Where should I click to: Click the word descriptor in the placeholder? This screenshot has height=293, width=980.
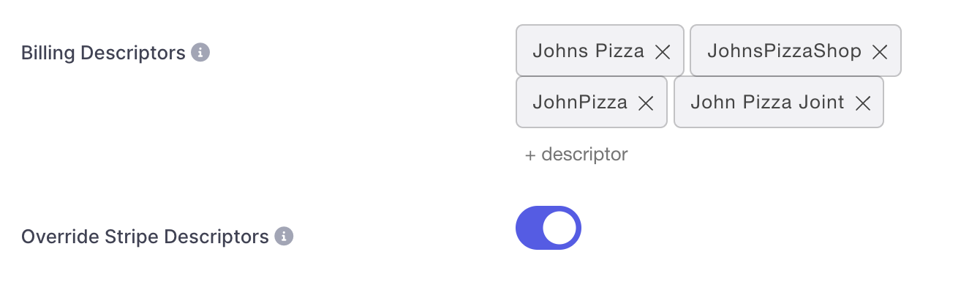[585, 155]
